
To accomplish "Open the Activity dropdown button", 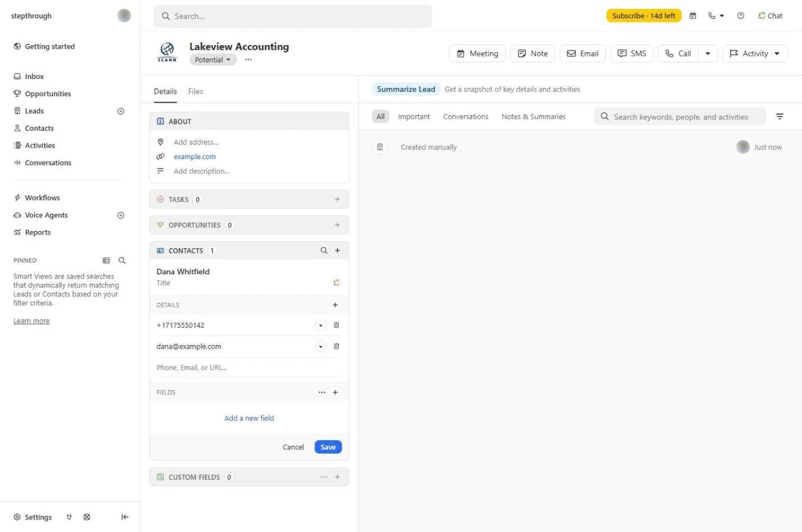I will [x=756, y=53].
